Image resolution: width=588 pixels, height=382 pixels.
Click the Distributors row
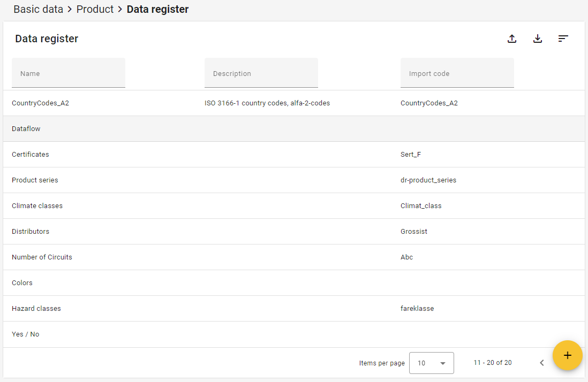pos(31,232)
